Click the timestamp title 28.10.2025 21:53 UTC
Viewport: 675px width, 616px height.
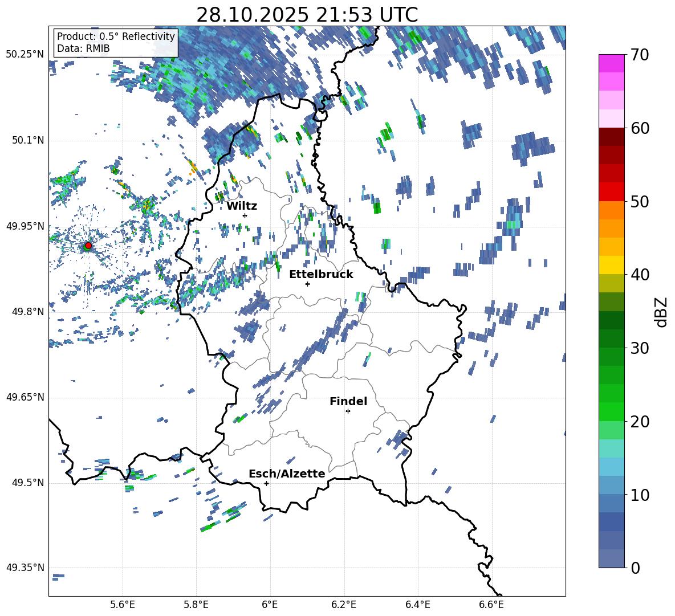coord(307,15)
